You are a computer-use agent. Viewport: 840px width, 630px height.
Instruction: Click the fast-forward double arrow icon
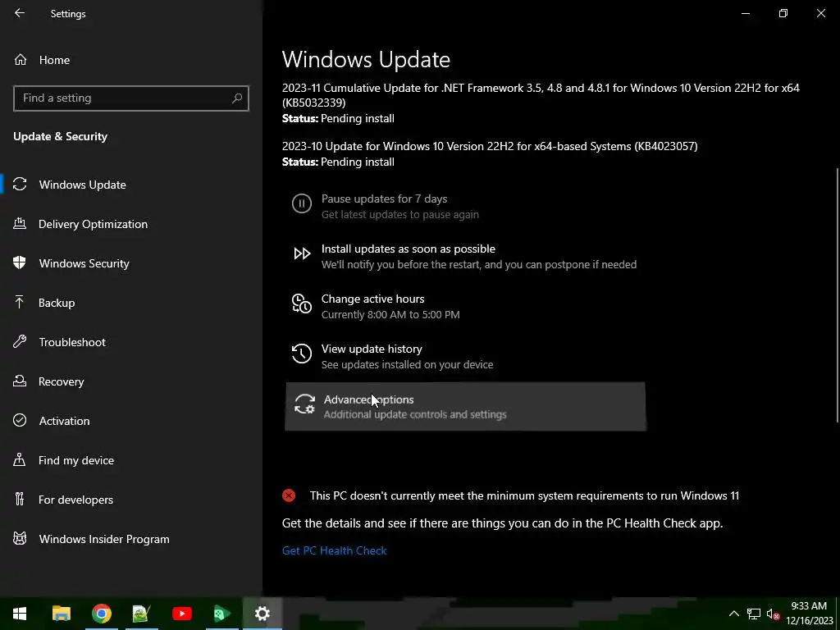302,253
